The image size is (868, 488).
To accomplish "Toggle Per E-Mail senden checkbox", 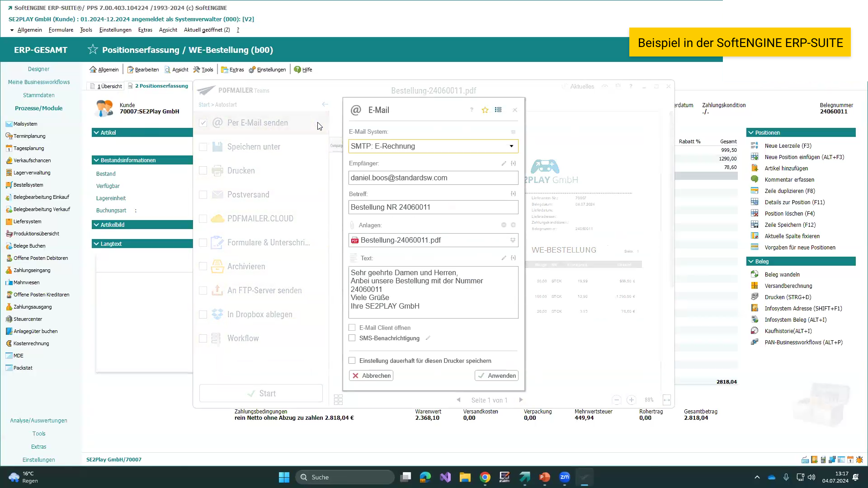I will coord(203,123).
